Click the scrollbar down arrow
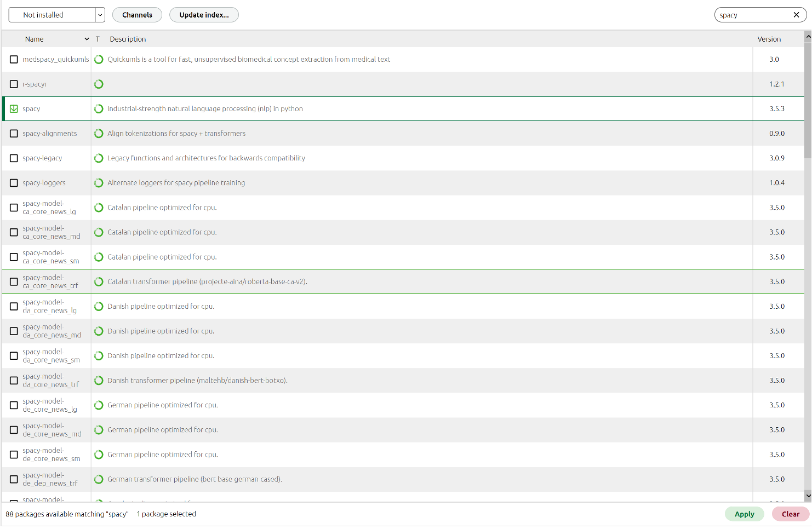Screen dimensions: 812x529 tap(808, 496)
